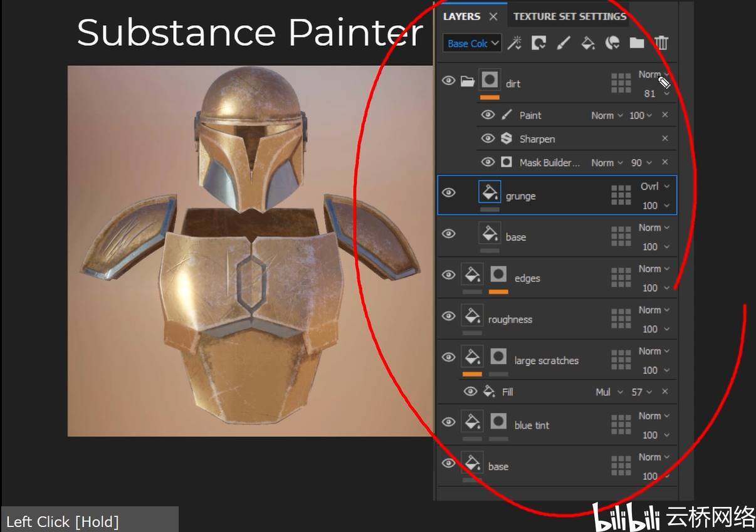The image size is (756, 532).
Task: Remove the Paint effect with its X button
Action: tap(665, 115)
